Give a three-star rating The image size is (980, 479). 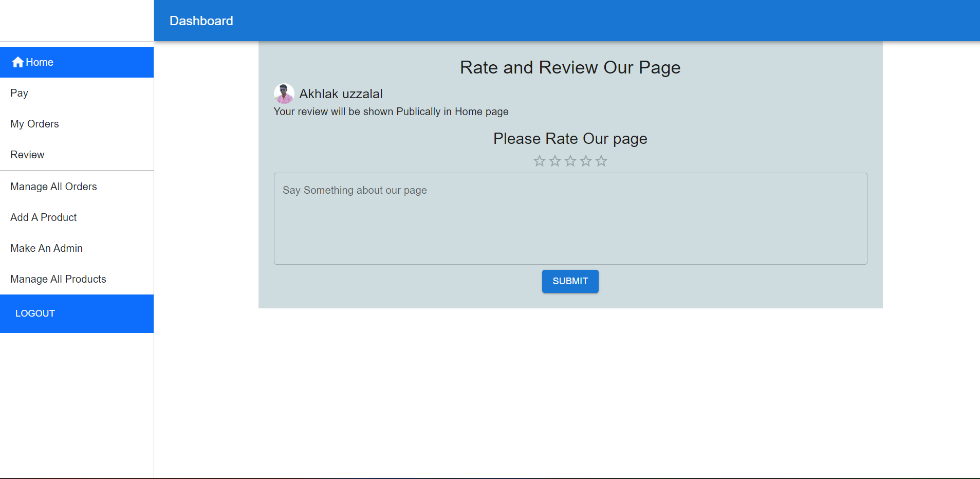pos(570,161)
